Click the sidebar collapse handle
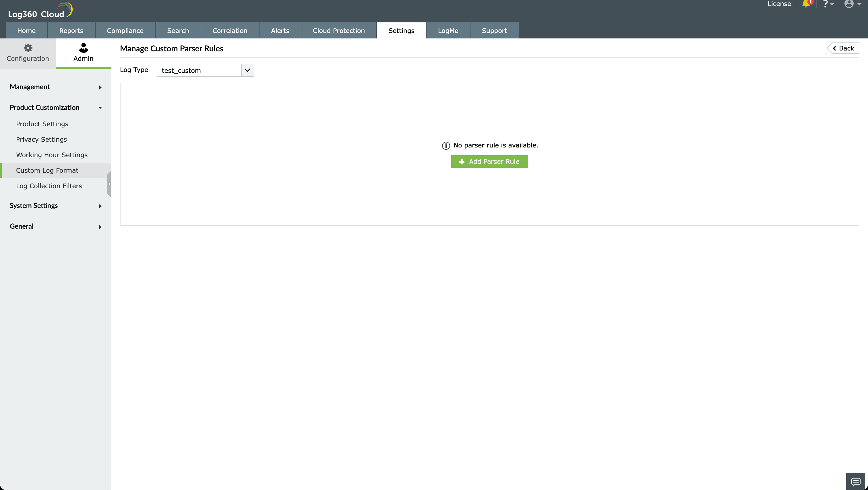This screenshot has height=490, width=868. coord(109,184)
